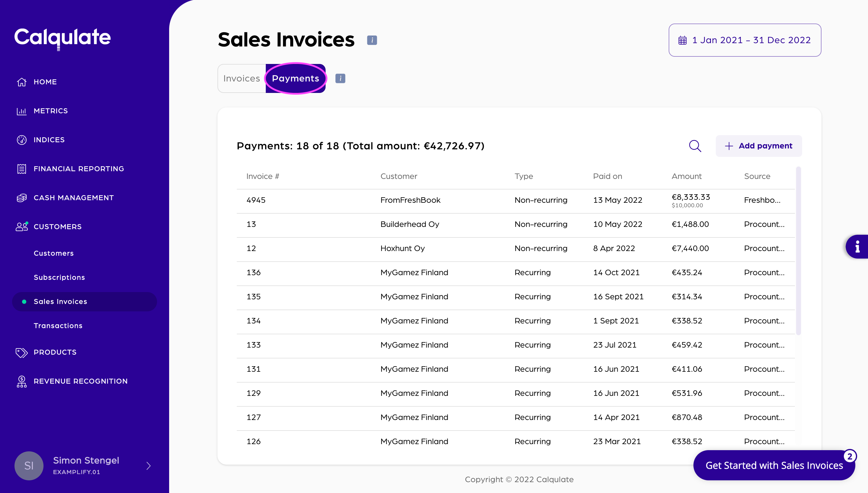Expand the Simon Stengel account chevron
Image resolution: width=868 pixels, height=493 pixels.
(149, 466)
